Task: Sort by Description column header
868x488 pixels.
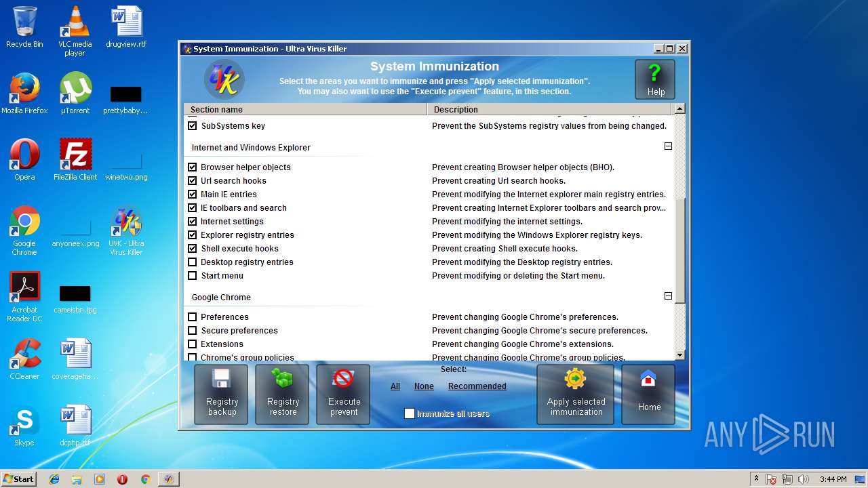Action: 550,109
